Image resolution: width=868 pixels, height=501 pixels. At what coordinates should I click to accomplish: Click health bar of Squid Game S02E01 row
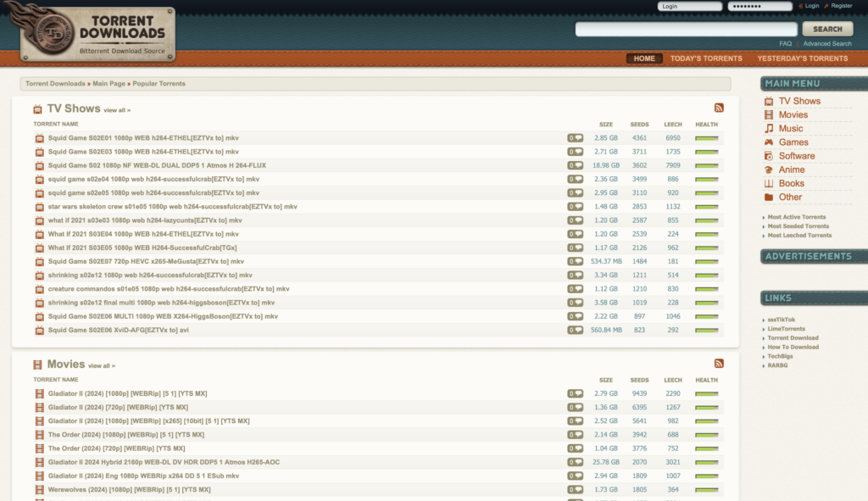[706, 138]
